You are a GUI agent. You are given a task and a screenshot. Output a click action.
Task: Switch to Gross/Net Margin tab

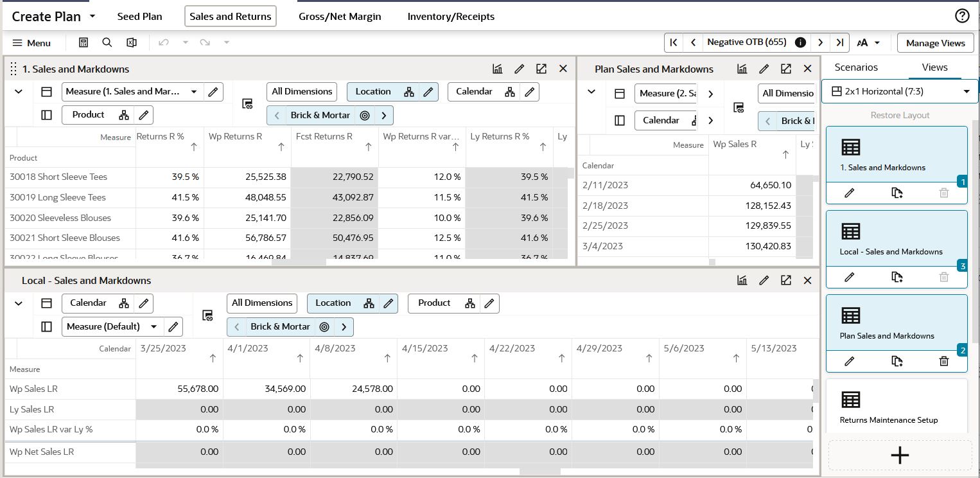[340, 17]
